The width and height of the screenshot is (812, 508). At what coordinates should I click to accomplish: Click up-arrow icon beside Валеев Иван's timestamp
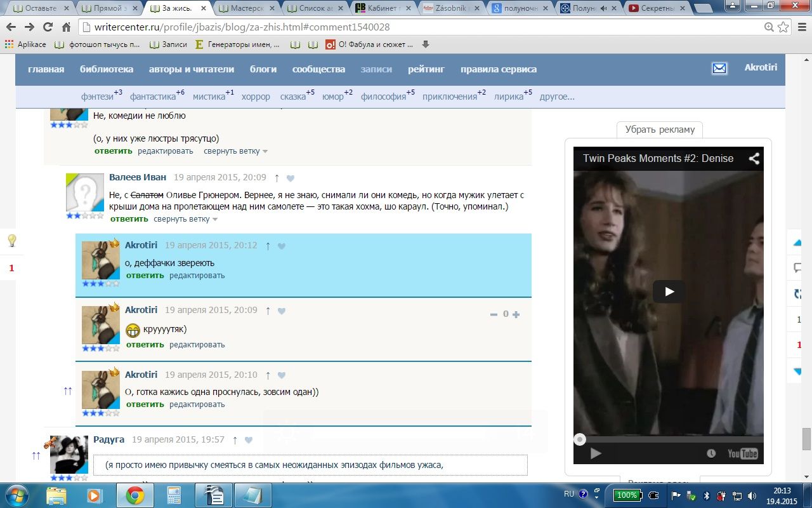[x=277, y=178]
